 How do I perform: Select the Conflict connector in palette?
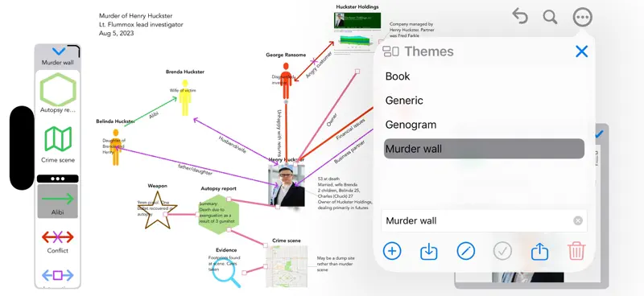pyautogui.click(x=57, y=237)
